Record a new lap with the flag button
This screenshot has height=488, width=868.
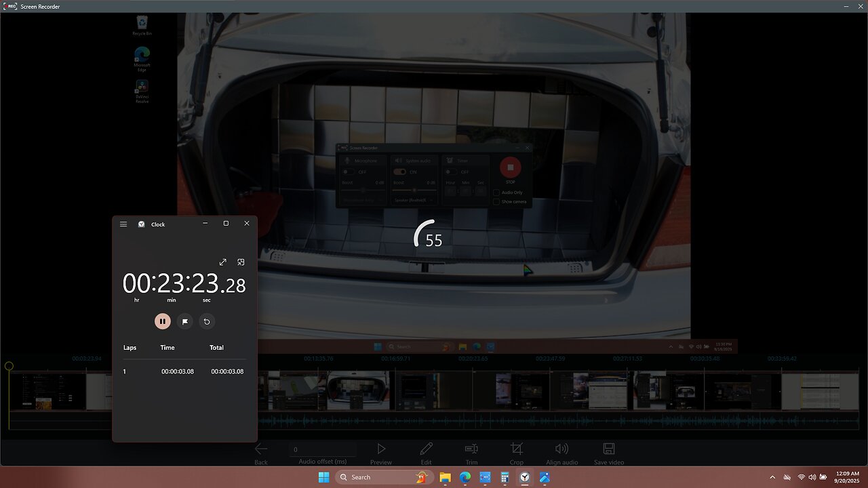tap(185, 321)
